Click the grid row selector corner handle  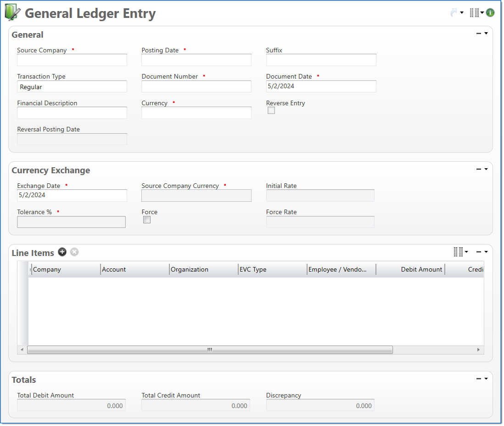[23, 270]
